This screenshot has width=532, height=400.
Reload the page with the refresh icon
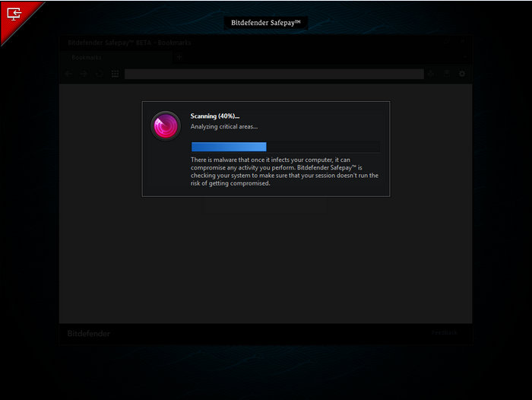pyautogui.click(x=100, y=74)
